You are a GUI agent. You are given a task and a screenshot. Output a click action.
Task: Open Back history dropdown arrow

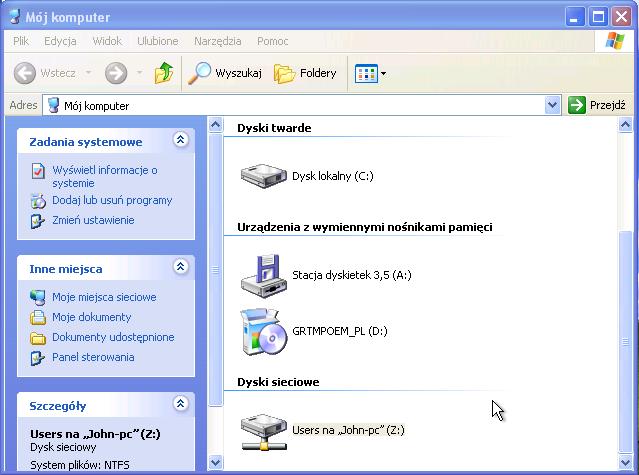[x=88, y=73]
